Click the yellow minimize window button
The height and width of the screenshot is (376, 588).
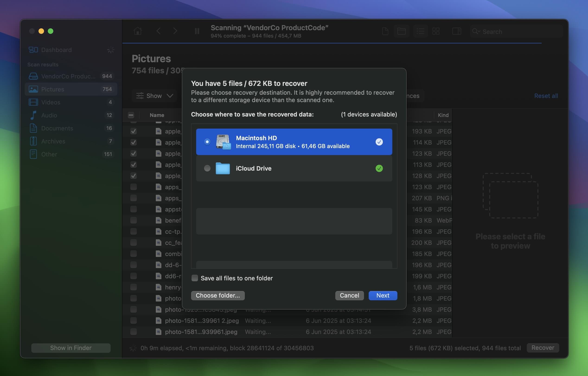(x=41, y=31)
